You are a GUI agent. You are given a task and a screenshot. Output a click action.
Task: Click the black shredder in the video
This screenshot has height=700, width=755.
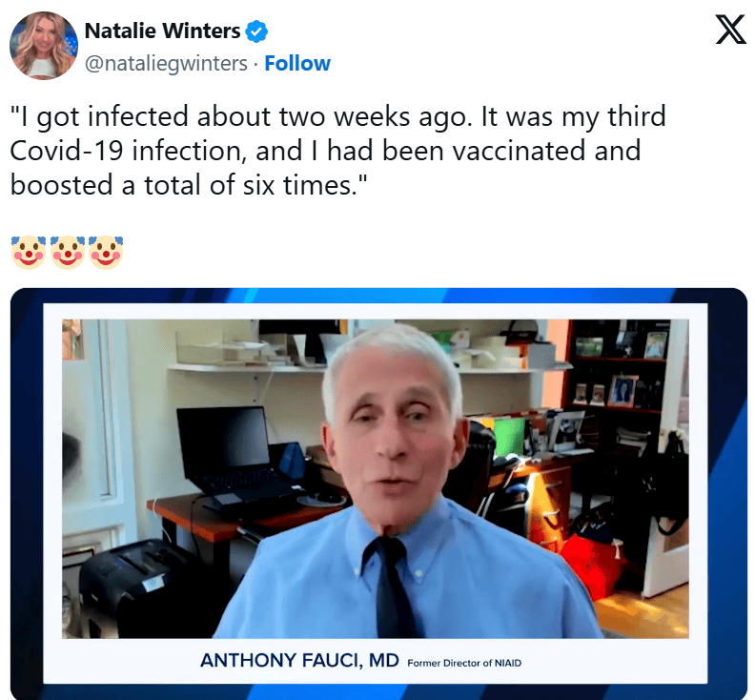137,586
